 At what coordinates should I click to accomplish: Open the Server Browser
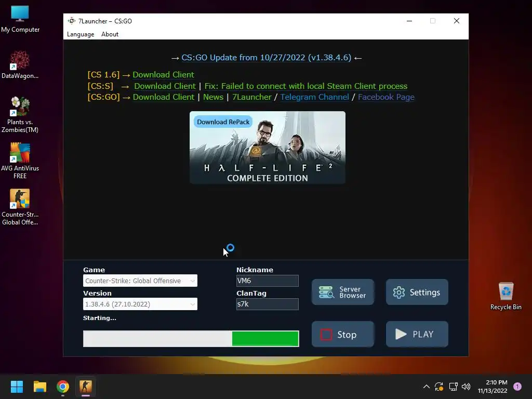click(343, 292)
